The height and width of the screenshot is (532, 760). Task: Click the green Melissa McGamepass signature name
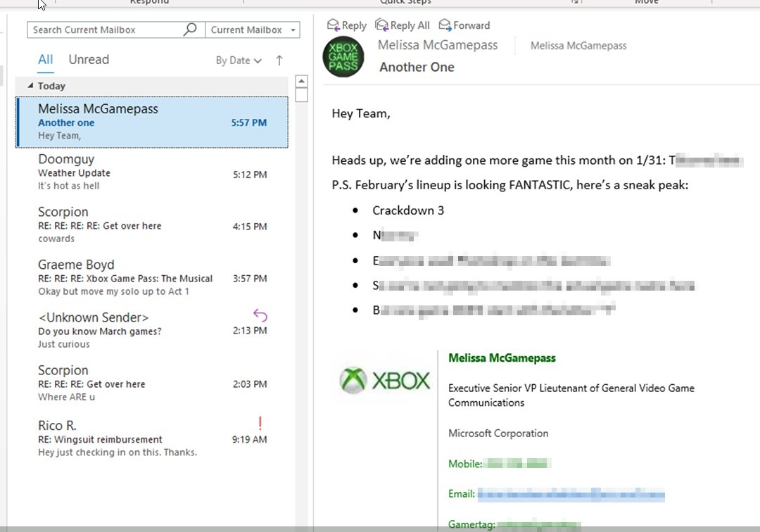(x=502, y=358)
